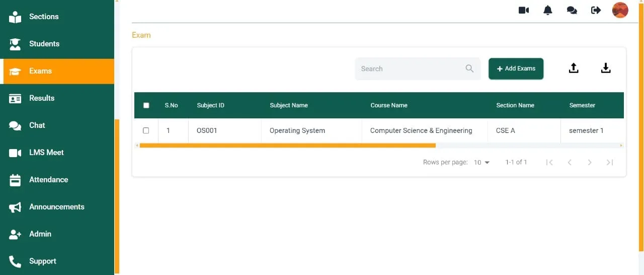Sort by Course Name column header
The height and width of the screenshot is (275, 644).
tap(389, 105)
